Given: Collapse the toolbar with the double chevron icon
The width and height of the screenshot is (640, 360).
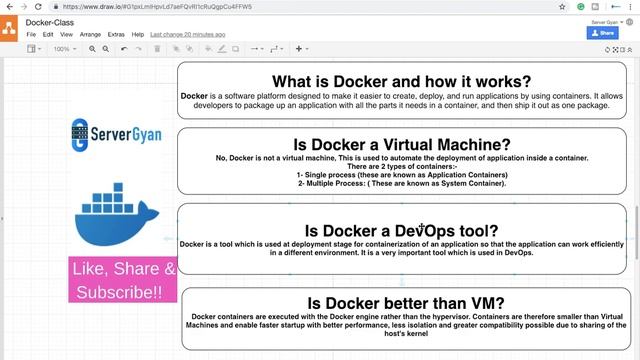Looking at the screenshot, I should pos(630,50).
